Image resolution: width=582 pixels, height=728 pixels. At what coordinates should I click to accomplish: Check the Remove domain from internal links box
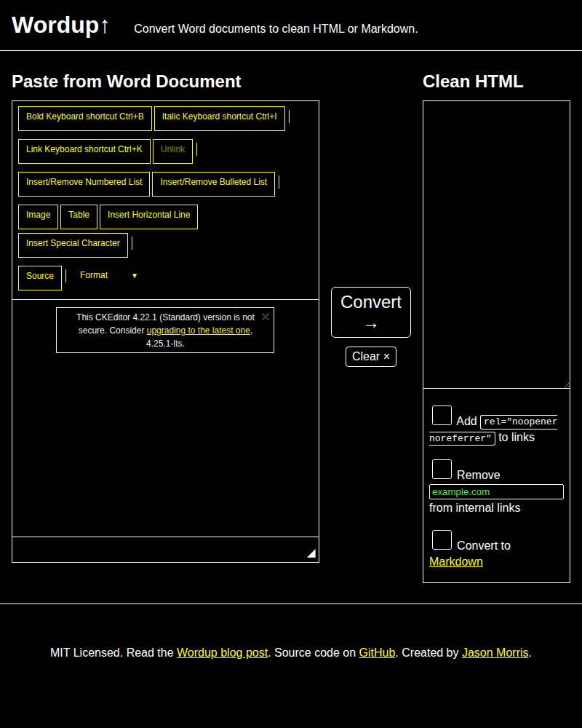tap(442, 470)
